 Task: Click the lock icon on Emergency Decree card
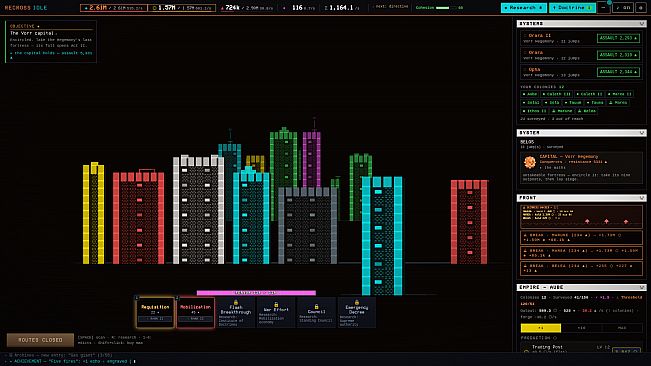pyautogui.click(x=357, y=303)
